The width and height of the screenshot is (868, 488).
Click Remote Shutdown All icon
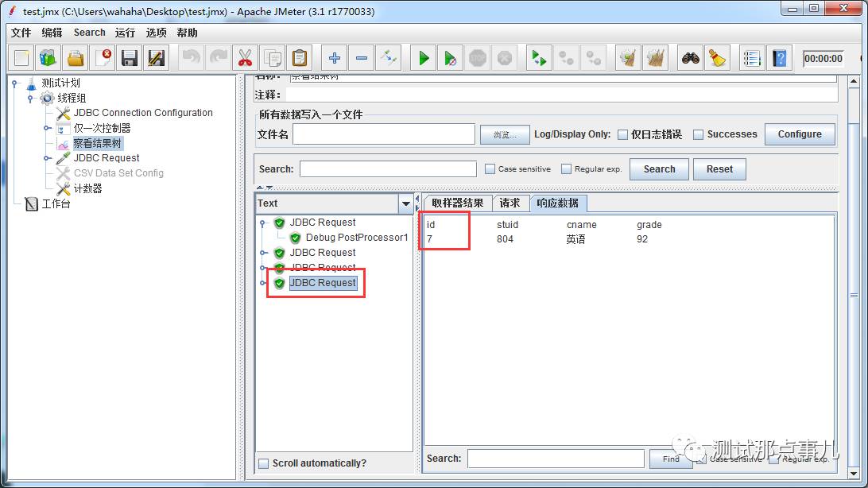(594, 58)
